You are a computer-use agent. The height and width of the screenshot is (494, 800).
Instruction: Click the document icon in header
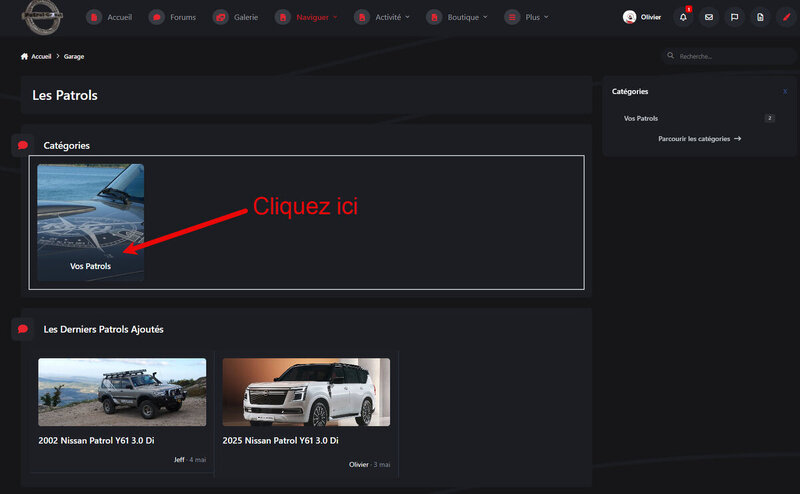pyautogui.click(x=760, y=17)
